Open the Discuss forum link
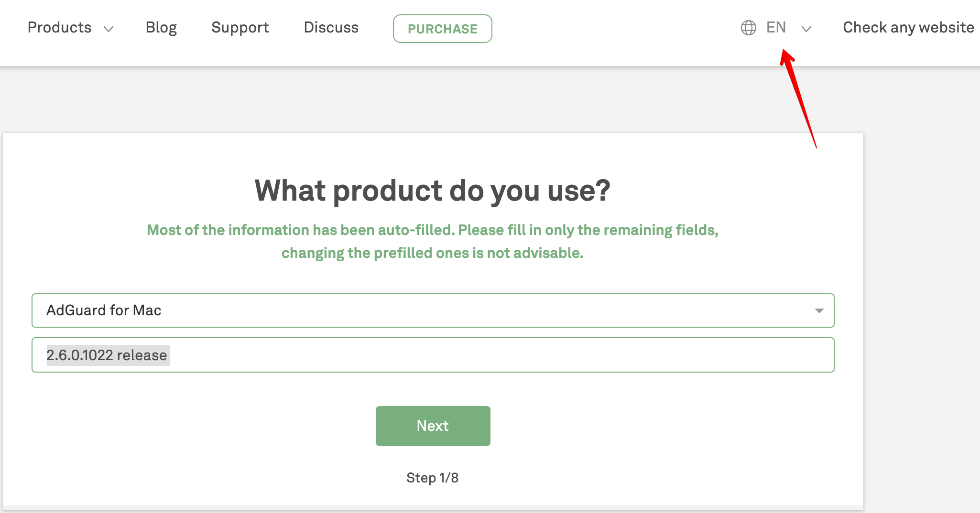This screenshot has width=980, height=513. (331, 28)
